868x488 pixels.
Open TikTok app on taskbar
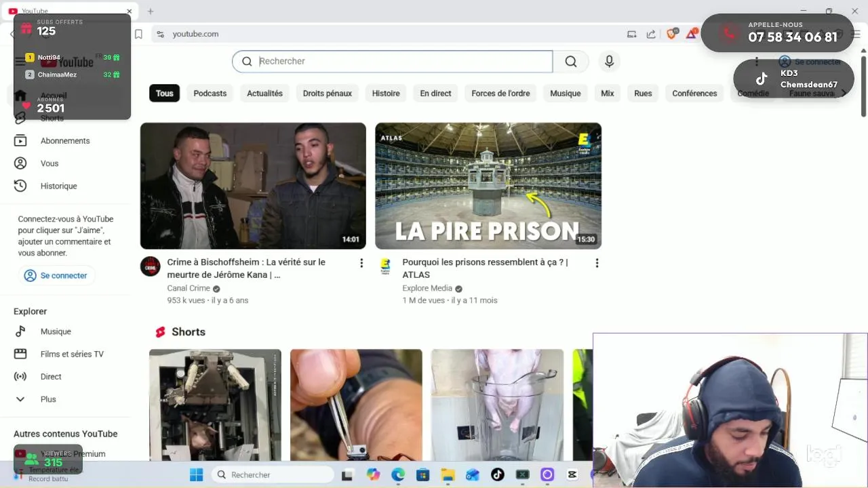[x=498, y=474]
